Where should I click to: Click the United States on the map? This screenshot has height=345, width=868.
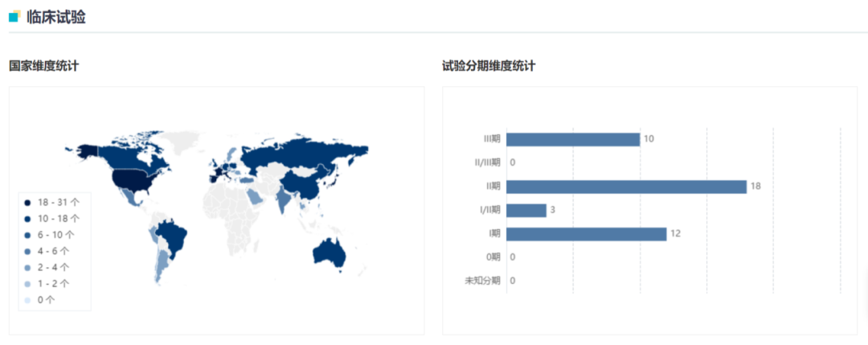(x=133, y=181)
